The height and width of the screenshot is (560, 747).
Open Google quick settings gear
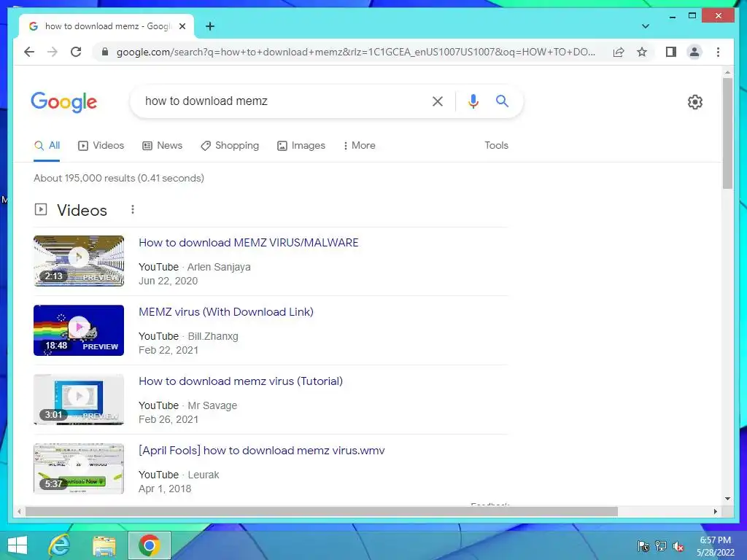pos(694,102)
